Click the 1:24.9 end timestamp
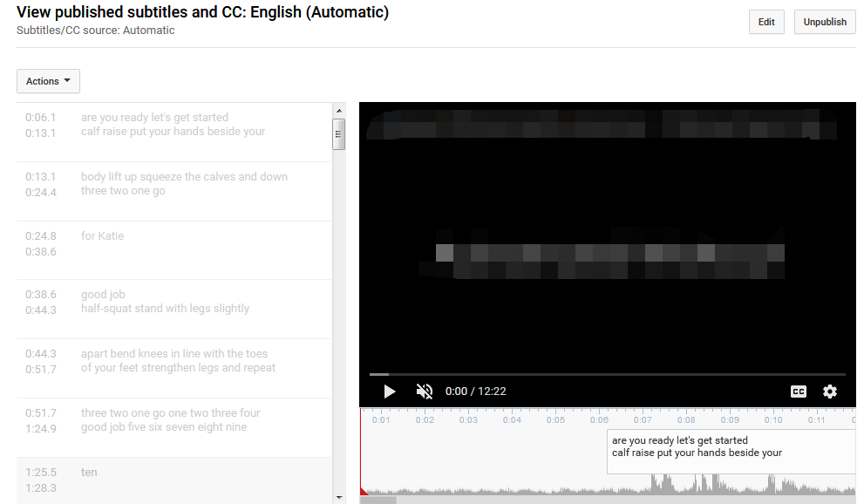 41,428
